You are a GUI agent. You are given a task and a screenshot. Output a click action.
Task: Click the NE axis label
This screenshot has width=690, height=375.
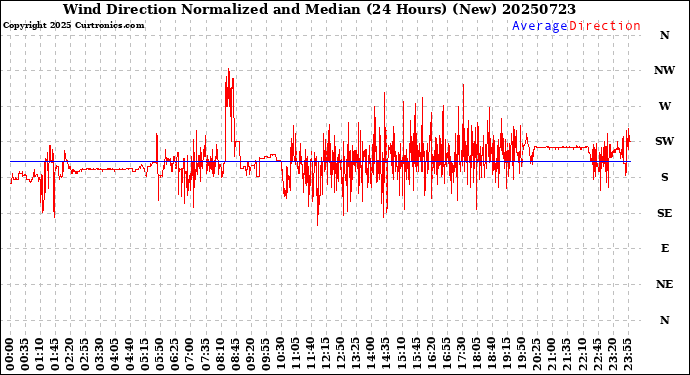pyautogui.click(x=664, y=284)
